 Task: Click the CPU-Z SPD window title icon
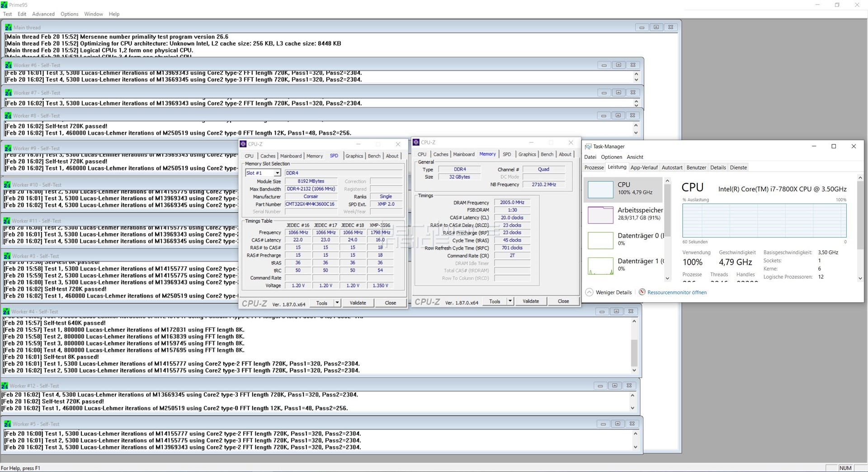click(x=243, y=144)
